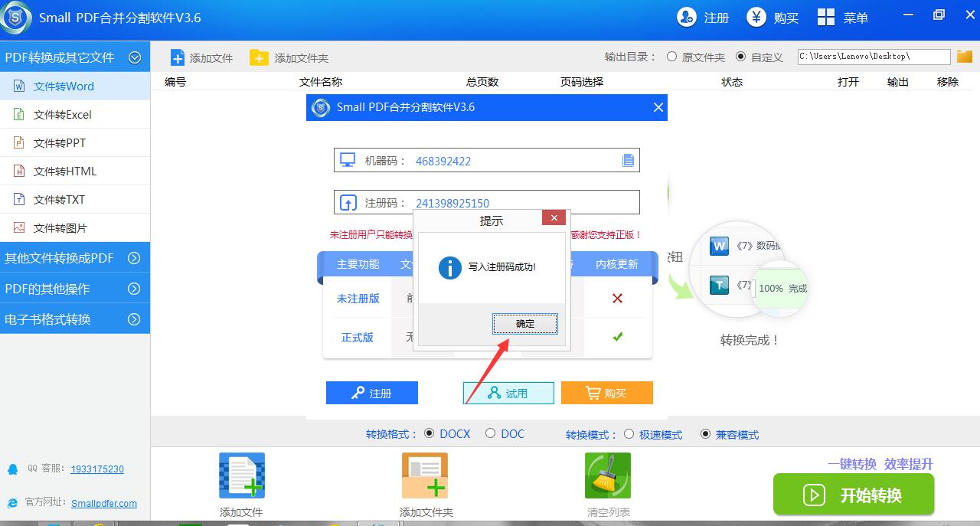The width and height of the screenshot is (980, 526).
Task: Click the 未注册版 row label
Action: 358,299
